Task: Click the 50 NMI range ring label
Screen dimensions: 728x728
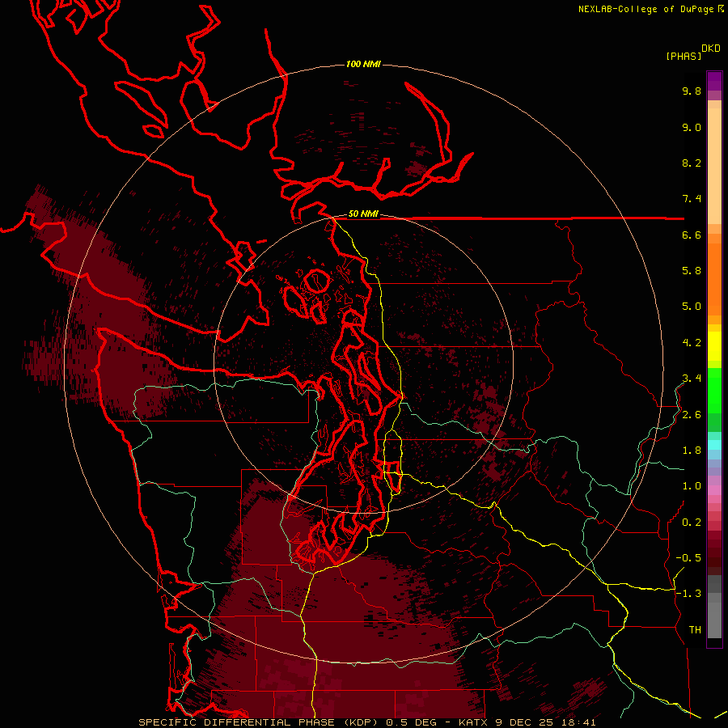Action: (363, 214)
